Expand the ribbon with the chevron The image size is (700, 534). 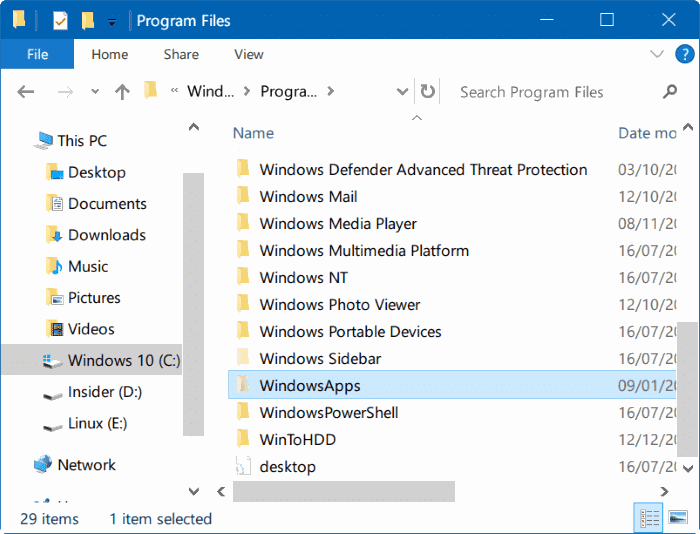click(657, 54)
